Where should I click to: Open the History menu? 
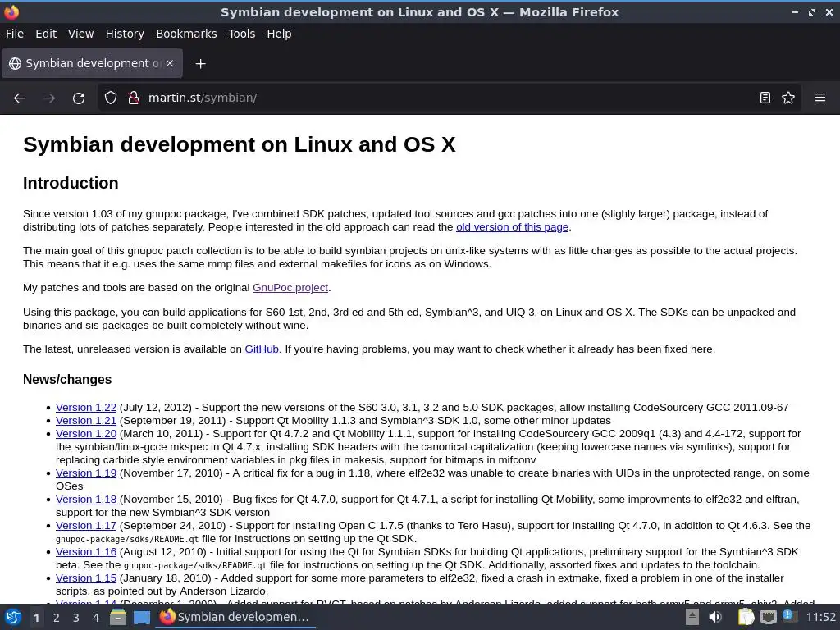[x=125, y=34]
